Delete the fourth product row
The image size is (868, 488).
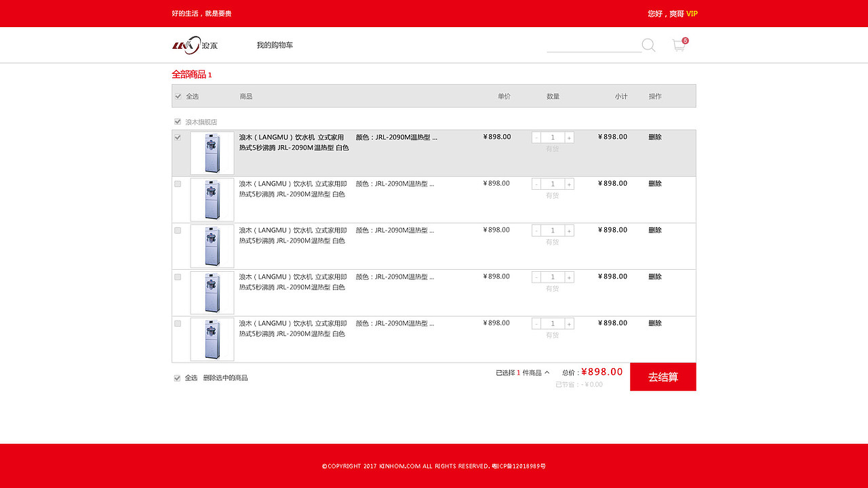655,277
